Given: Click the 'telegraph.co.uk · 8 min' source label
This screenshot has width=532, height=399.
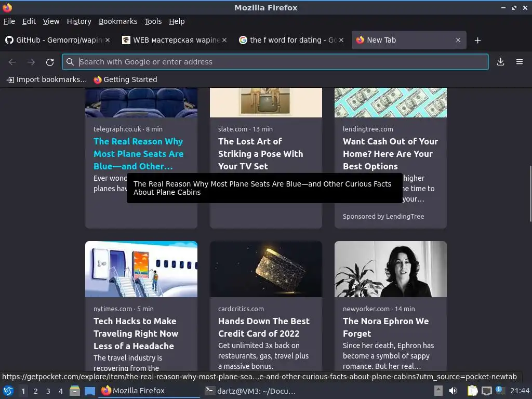Looking at the screenshot, I should click(128, 129).
